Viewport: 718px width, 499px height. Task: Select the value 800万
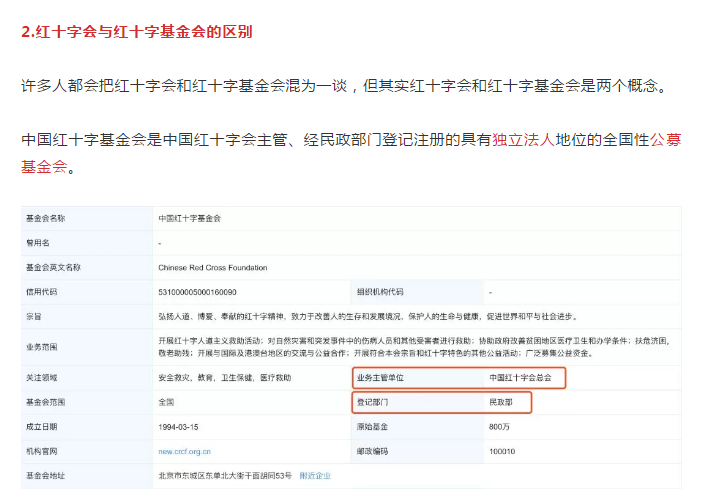499,427
